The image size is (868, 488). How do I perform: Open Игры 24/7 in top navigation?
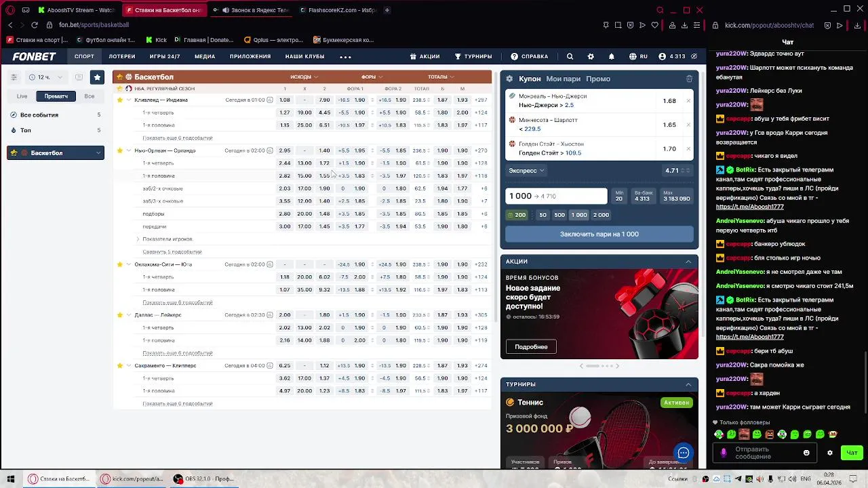pos(165,57)
